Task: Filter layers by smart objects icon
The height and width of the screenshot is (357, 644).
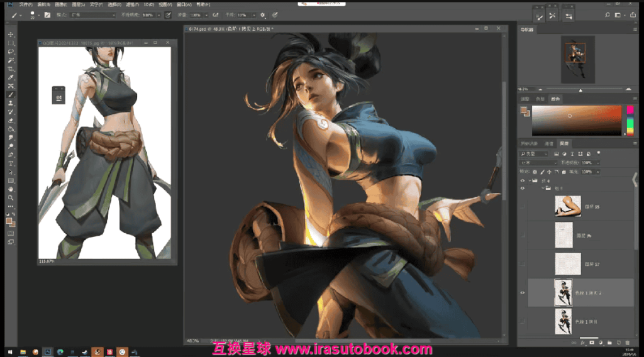Action: pos(589,154)
